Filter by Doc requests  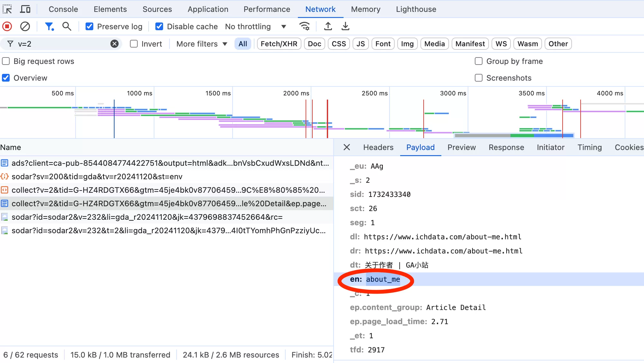(x=315, y=44)
